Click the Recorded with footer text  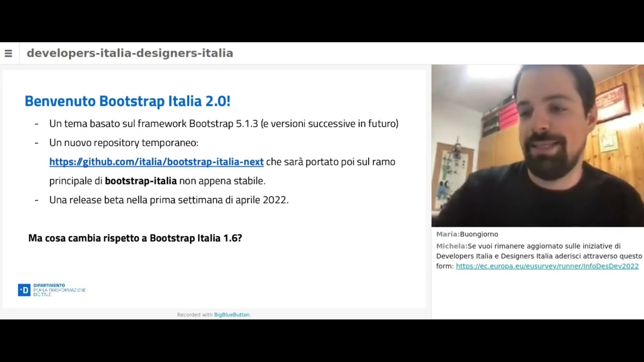point(195,315)
